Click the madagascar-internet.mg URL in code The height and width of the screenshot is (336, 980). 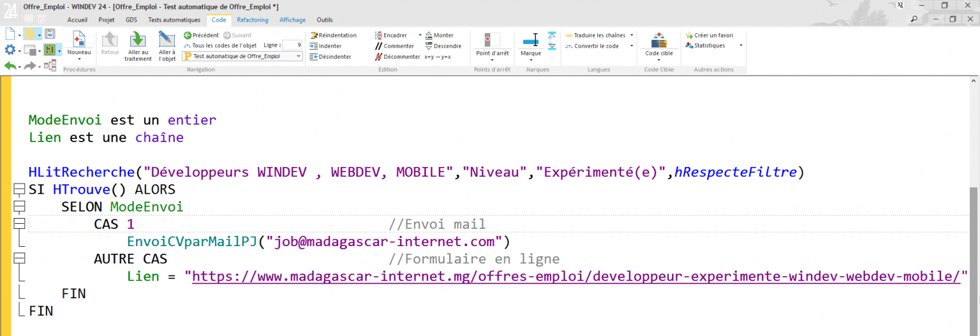[576, 277]
